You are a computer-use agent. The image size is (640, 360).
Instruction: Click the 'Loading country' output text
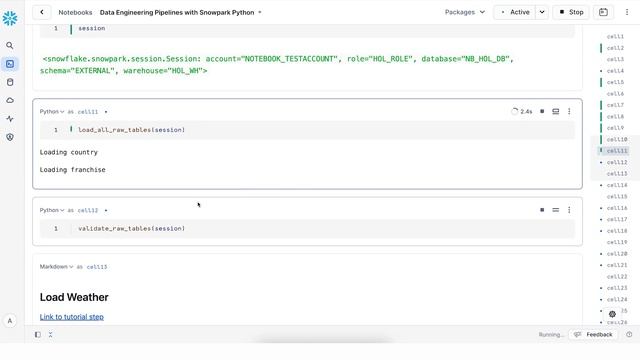(x=69, y=152)
